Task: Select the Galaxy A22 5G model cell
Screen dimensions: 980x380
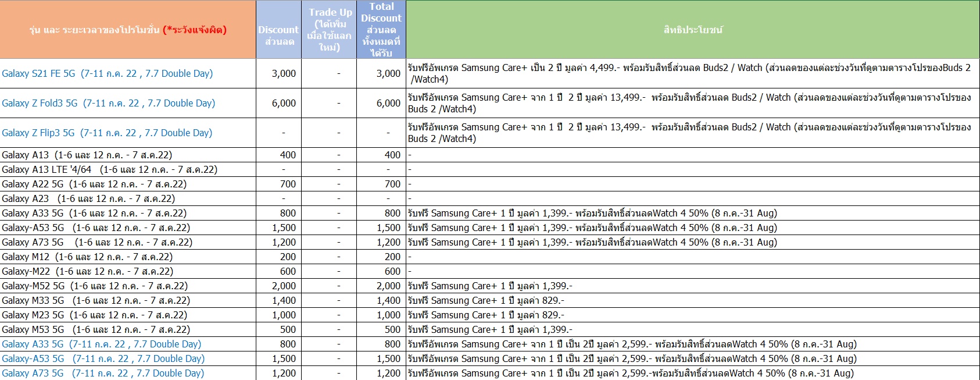Action: 128,184
